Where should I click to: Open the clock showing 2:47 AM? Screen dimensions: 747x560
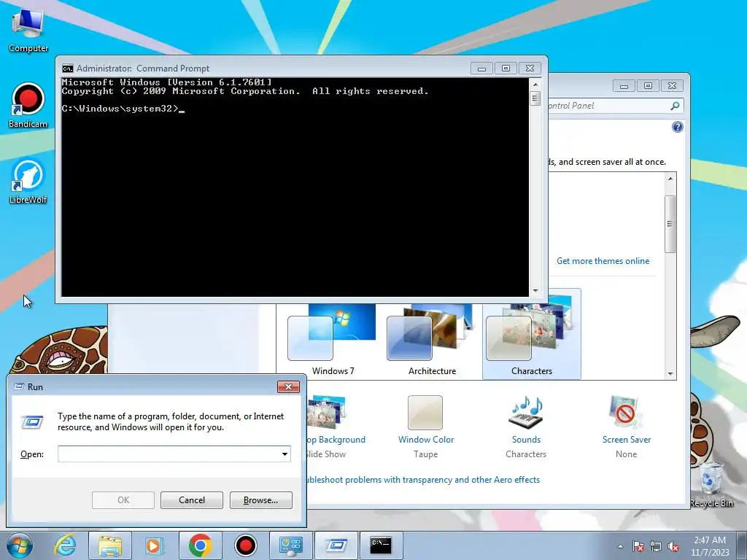coord(710,546)
